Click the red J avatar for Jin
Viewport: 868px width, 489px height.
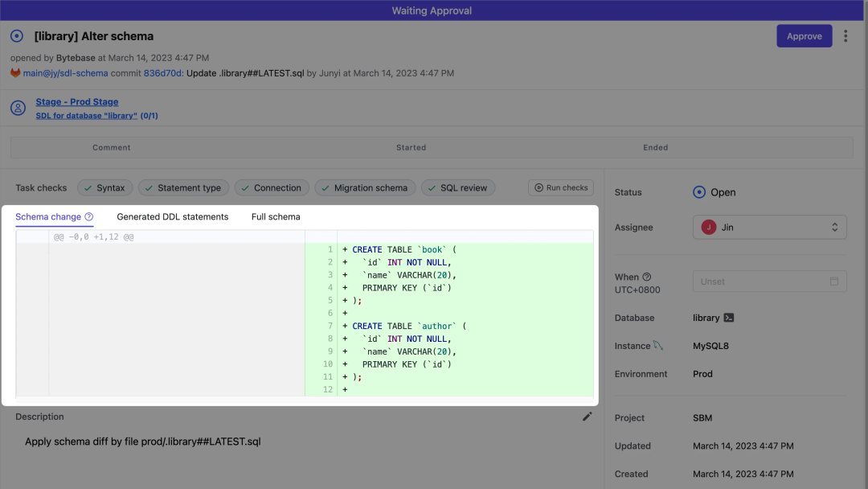pyautogui.click(x=709, y=227)
